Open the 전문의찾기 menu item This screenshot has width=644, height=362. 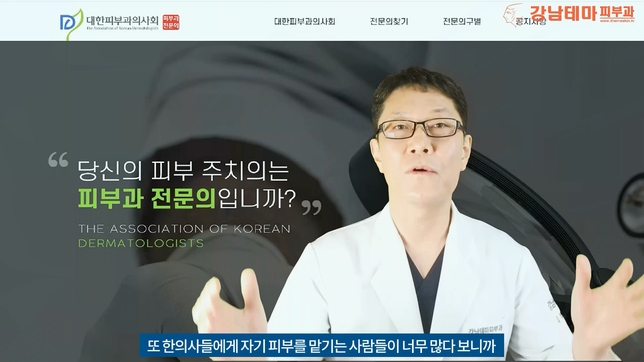(389, 21)
